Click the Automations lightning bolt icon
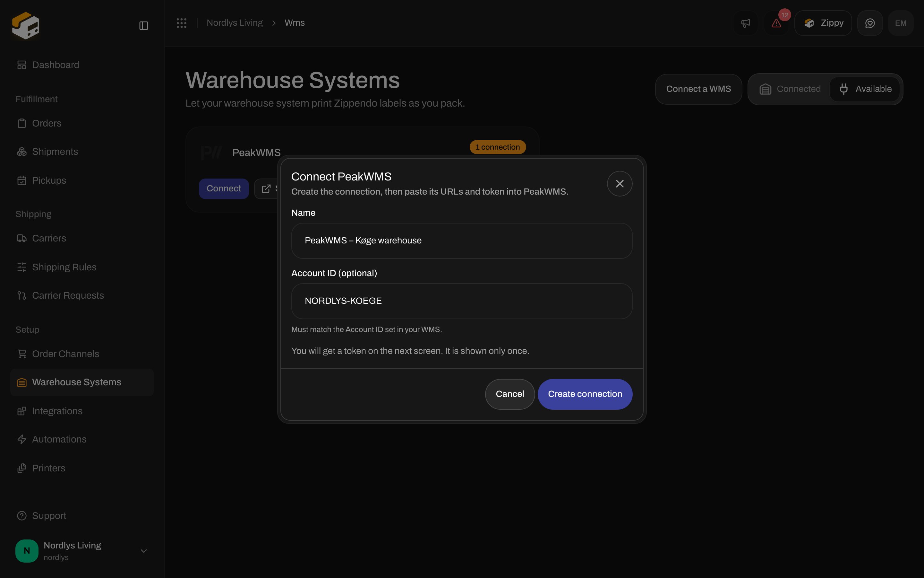924x578 pixels. point(22,439)
